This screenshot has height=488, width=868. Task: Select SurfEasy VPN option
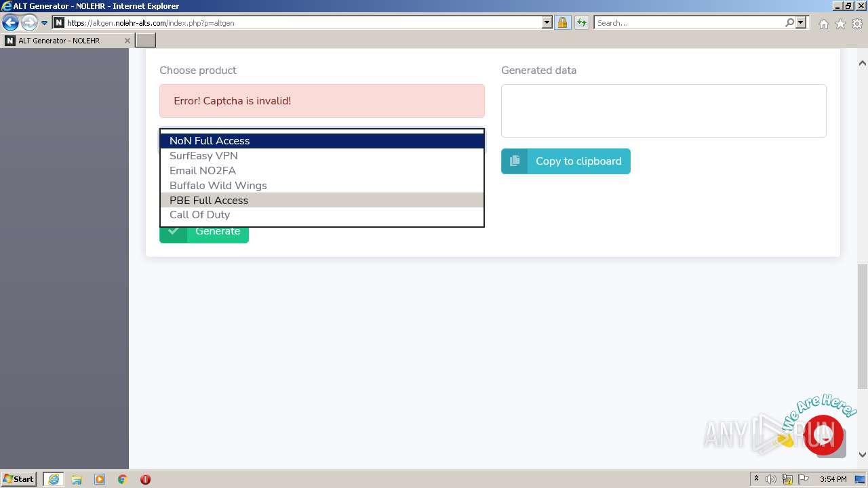coord(322,156)
